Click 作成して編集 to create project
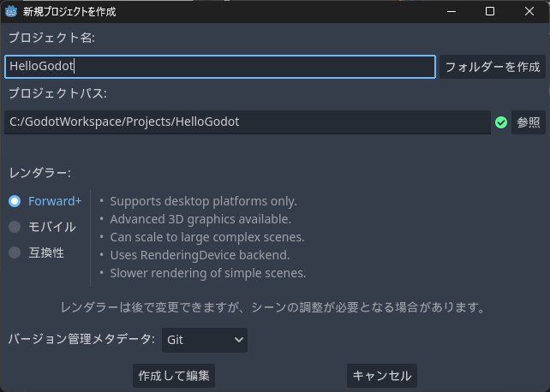Viewport: 550px width, 392px height. [x=174, y=376]
